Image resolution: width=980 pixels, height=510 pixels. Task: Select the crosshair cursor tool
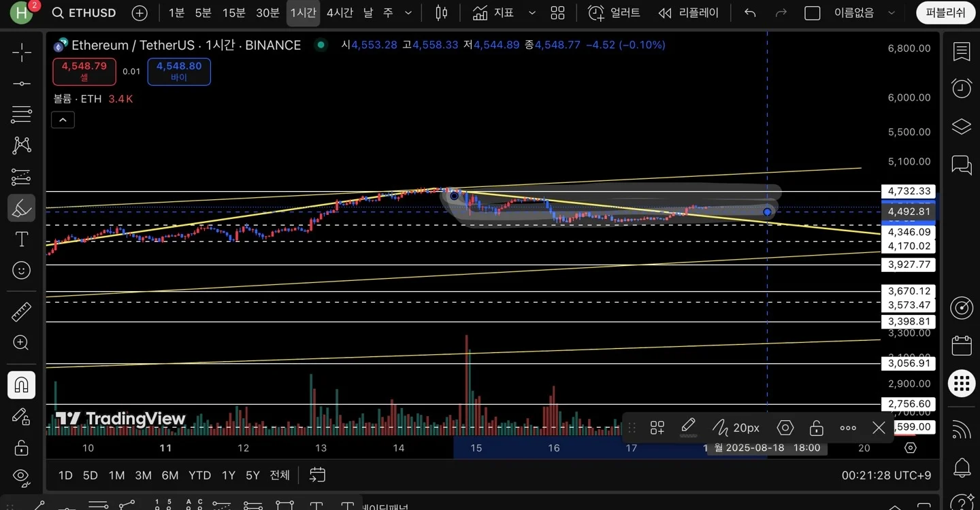tap(21, 52)
